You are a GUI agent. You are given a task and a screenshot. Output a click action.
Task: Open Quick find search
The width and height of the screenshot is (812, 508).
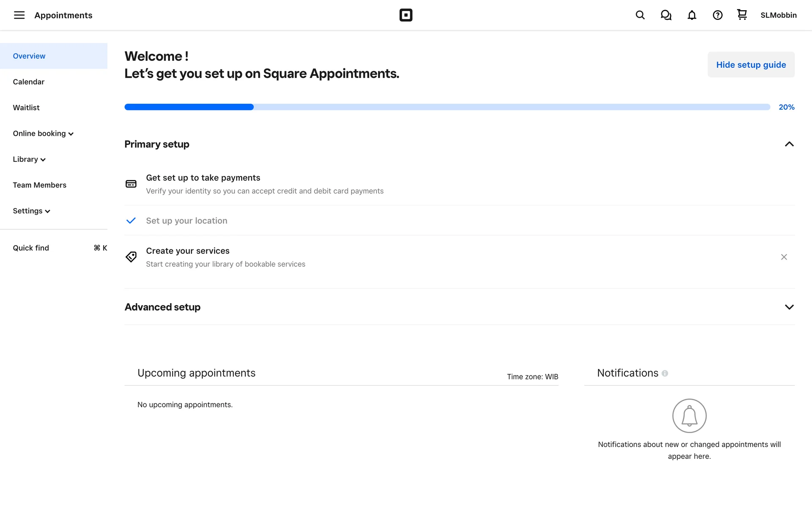(x=31, y=248)
